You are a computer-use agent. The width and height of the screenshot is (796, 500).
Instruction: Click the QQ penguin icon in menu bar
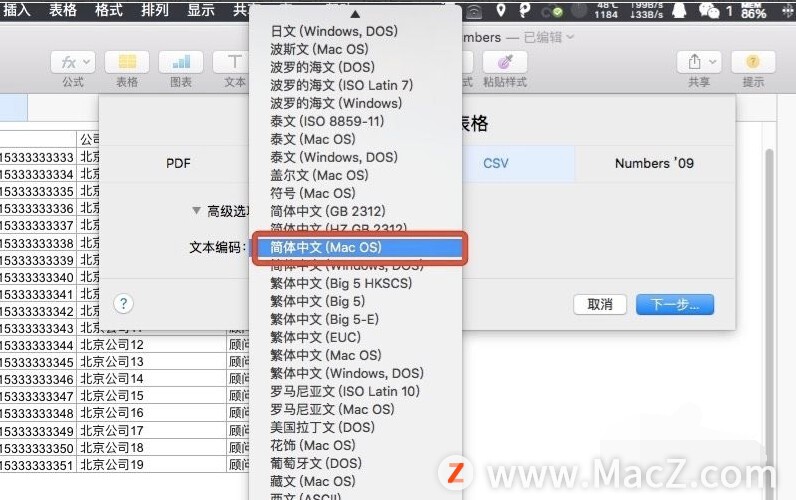coord(679,10)
